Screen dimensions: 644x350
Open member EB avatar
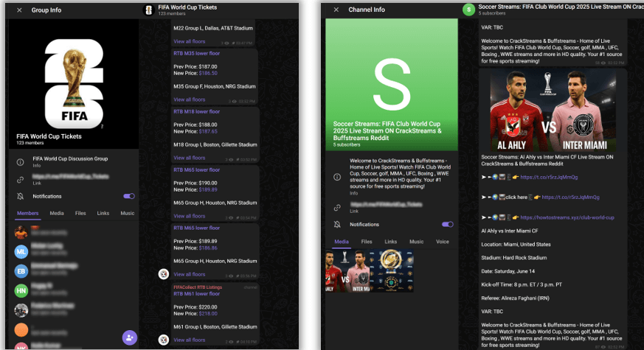pyautogui.click(x=21, y=271)
